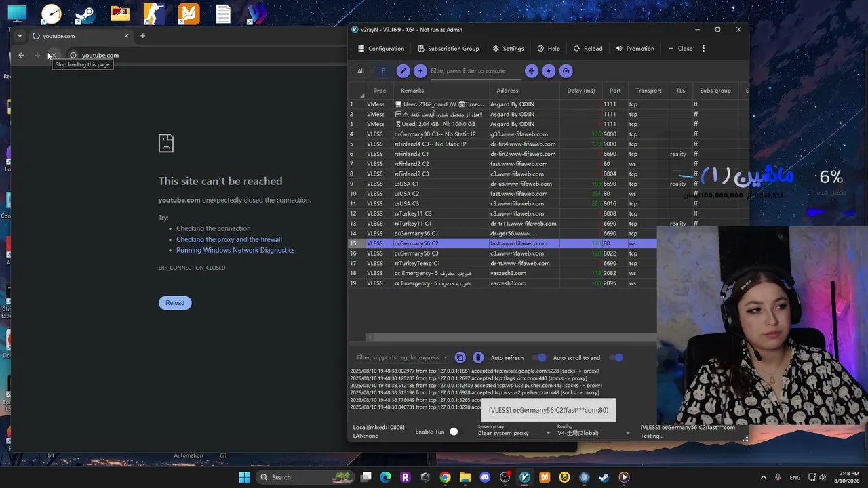868x488 pixels.
Task: Open File Explorer from the taskbar
Action: click(x=465, y=477)
